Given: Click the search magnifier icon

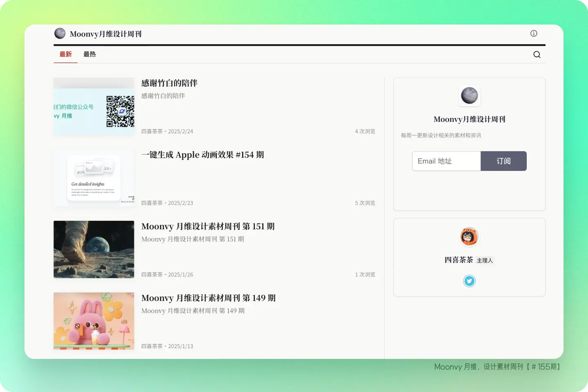Looking at the screenshot, I should 537,55.
